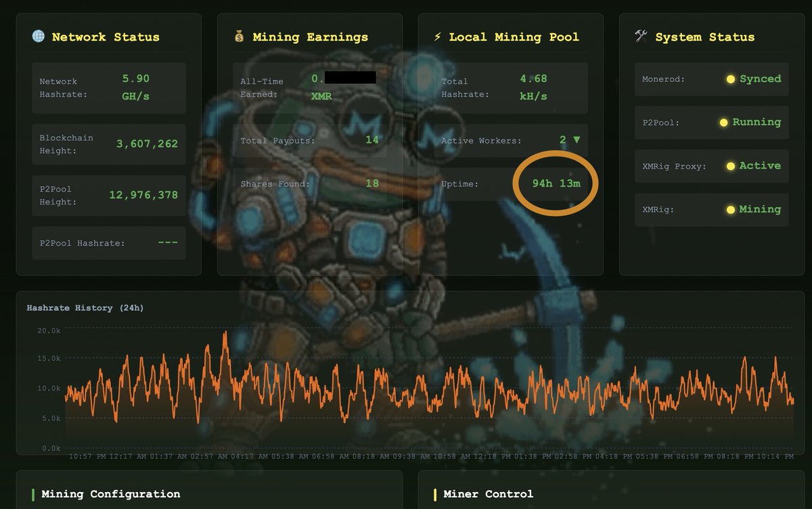Click the yellow status dot next to Synced

(x=730, y=79)
